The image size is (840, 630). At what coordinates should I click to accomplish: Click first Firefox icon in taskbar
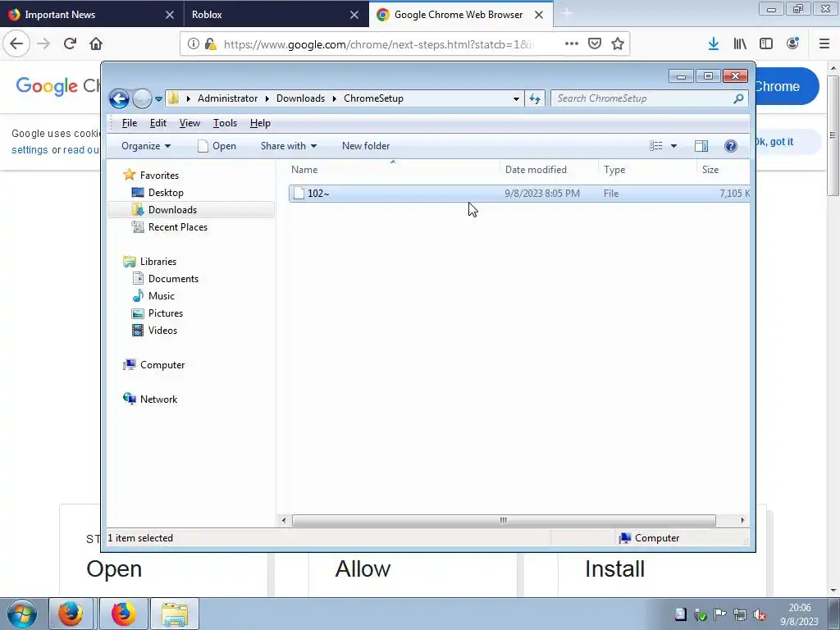tap(71, 614)
